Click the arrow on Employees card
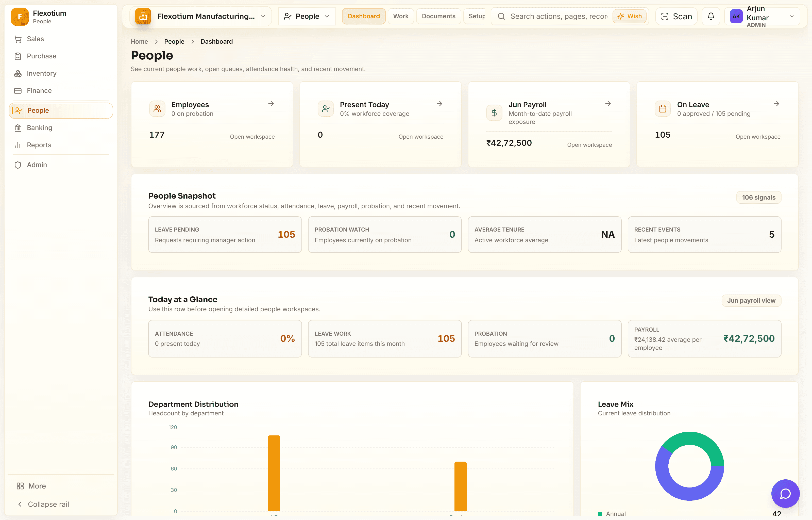 point(271,104)
